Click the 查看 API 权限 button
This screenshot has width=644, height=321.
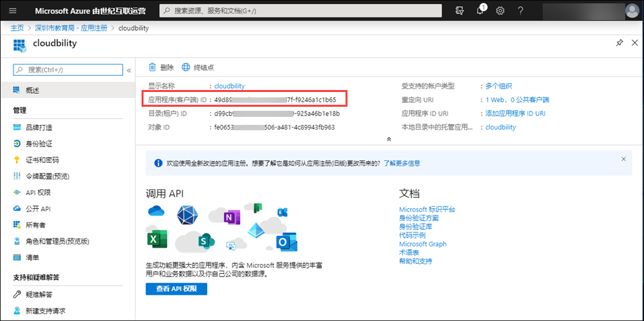click(176, 289)
